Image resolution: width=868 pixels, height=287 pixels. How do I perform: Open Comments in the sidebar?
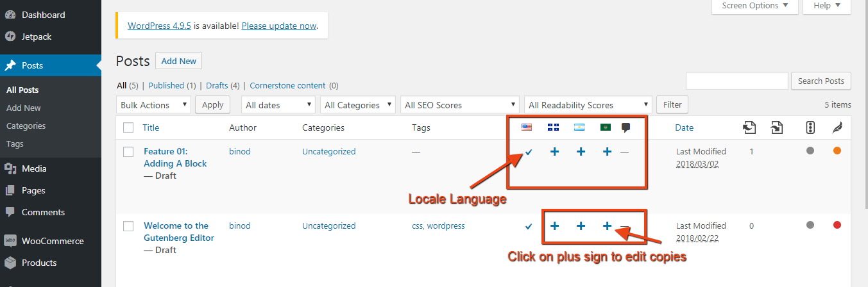tap(51, 212)
